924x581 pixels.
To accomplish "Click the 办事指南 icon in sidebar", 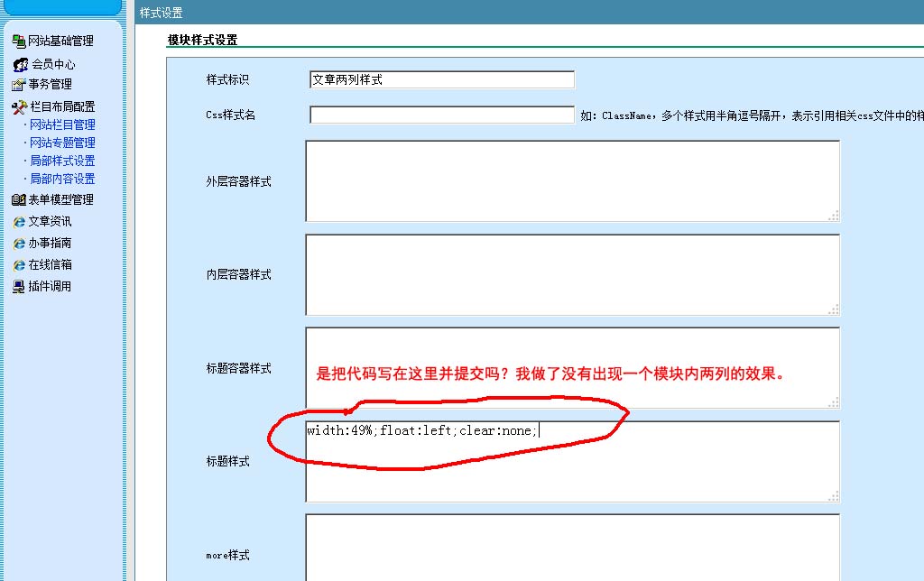I will (x=18, y=244).
